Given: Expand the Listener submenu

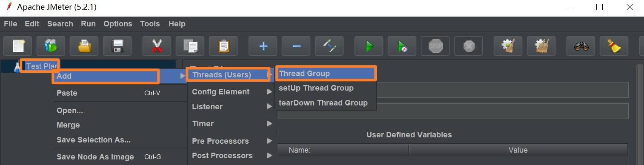Looking at the screenshot, I should [x=232, y=107].
